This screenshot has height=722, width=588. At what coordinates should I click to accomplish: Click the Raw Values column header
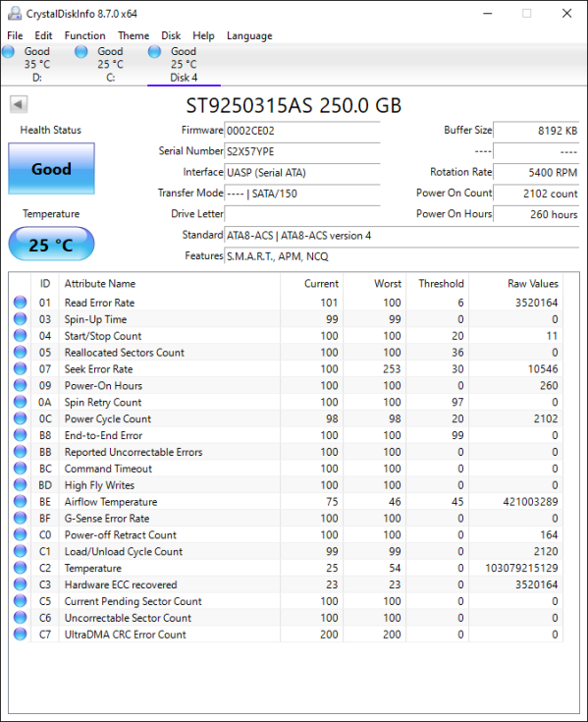coord(533,284)
